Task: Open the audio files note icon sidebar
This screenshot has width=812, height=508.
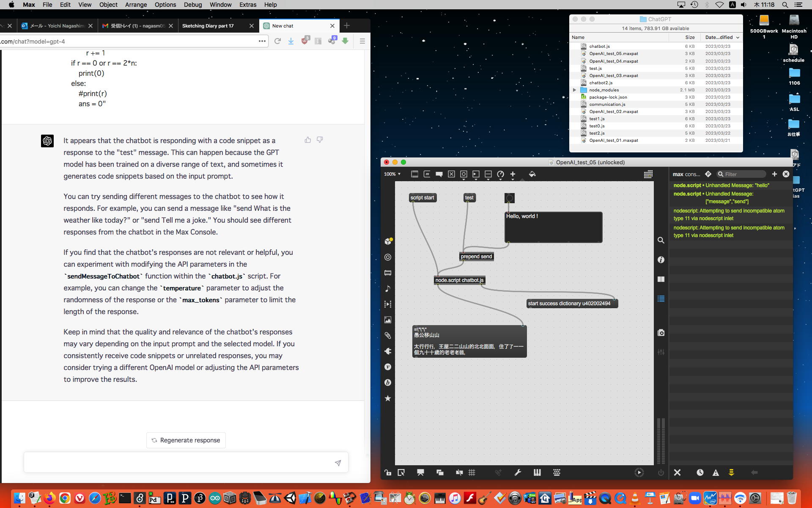Action: tap(388, 289)
